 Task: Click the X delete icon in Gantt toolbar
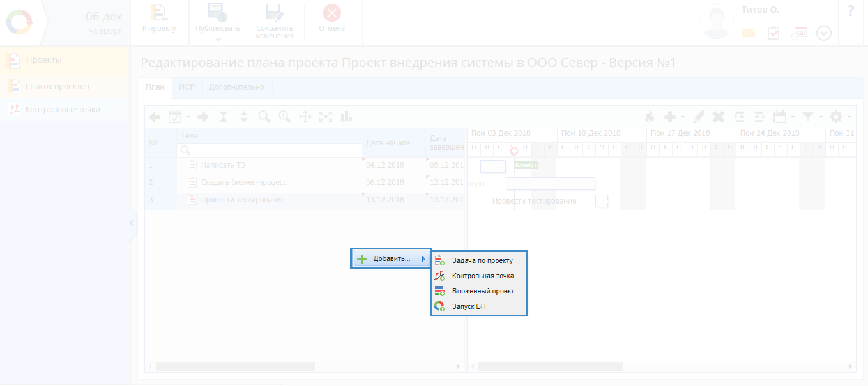point(719,117)
